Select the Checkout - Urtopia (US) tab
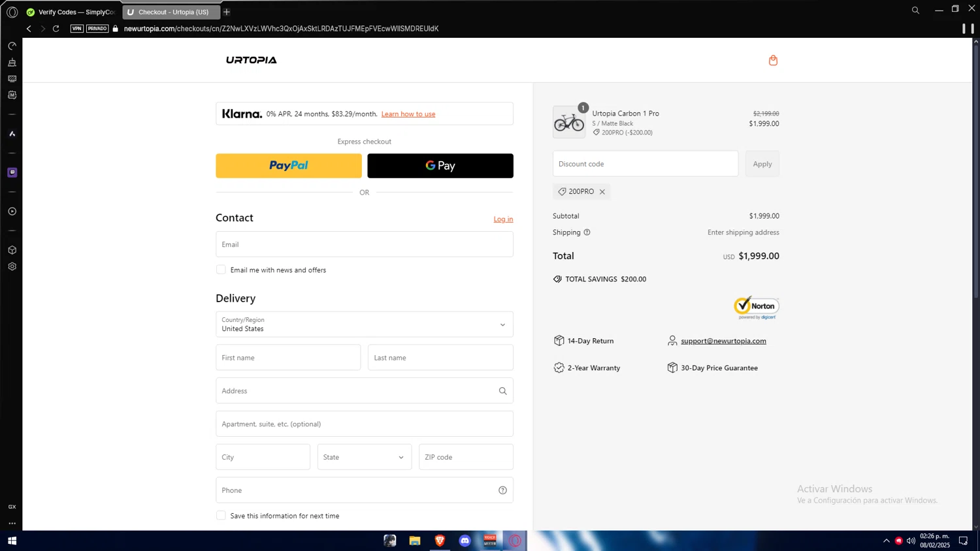Viewport: 980px width, 551px height. [171, 12]
